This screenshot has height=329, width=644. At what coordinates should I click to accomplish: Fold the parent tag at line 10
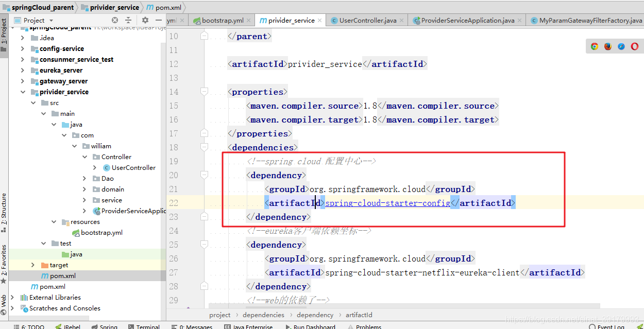point(205,36)
